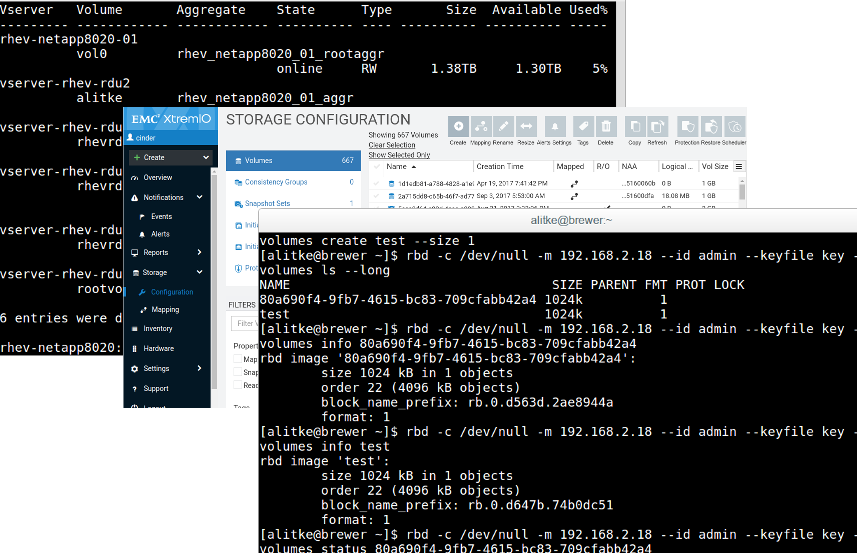Viewport: 857px width, 553px height.
Task: Click the Tags toolbar icon
Action: (x=583, y=127)
